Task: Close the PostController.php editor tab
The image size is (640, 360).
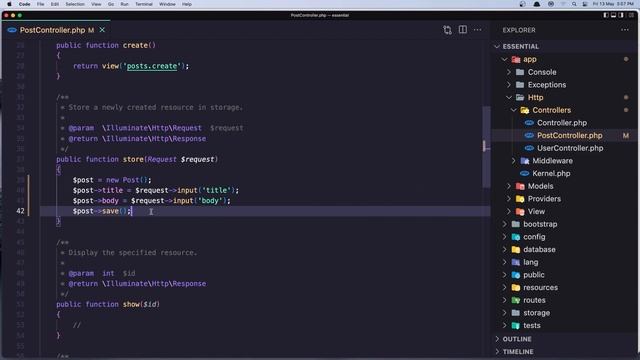Action: click(x=102, y=30)
